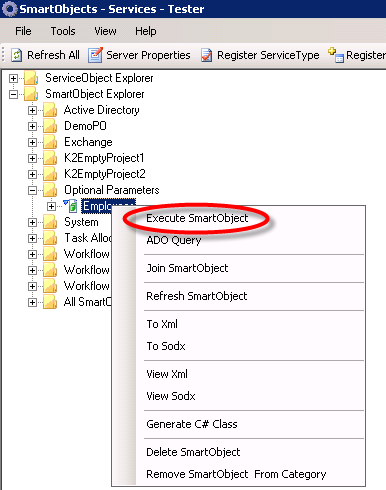Click the SmartObject Explorer folder icon
386x490 pixels.
(x=31, y=94)
